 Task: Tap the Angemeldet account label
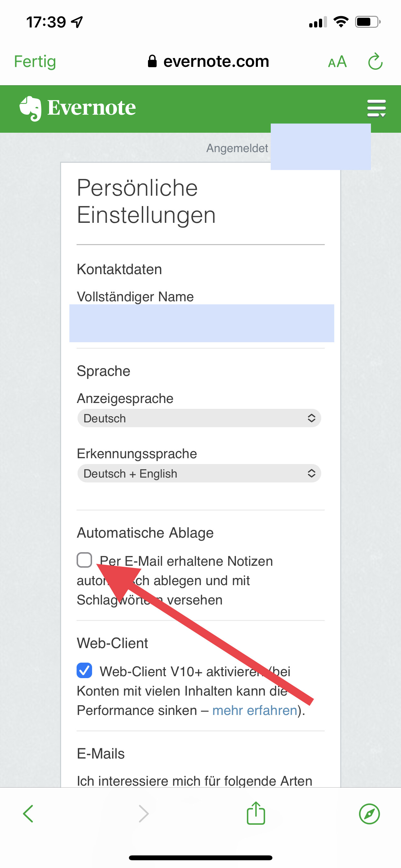click(x=237, y=148)
